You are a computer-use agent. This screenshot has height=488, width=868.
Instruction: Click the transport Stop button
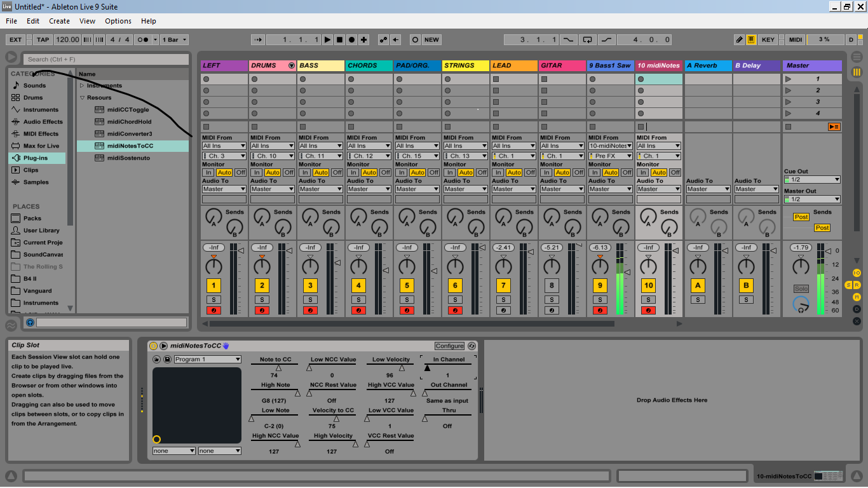click(x=339, y=39)
